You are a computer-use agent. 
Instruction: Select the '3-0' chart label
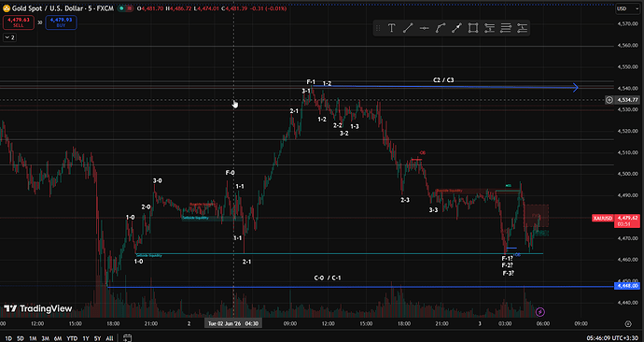158,180
